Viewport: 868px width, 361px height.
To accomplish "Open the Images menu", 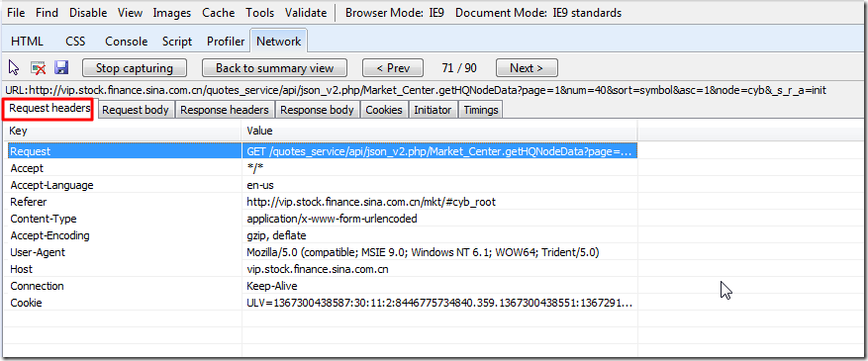I will [x=172, y=13].
